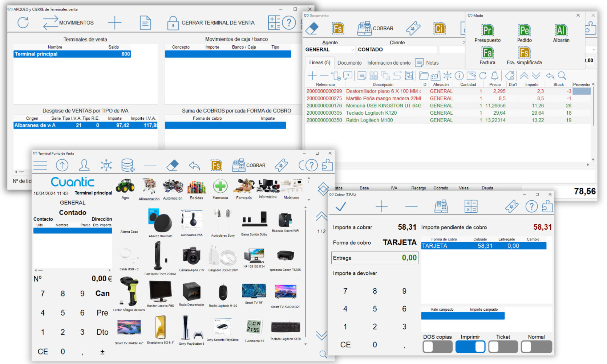607x364 pixels.
Task: Toggle Ticket switch
Action: (x=503, y=347)
